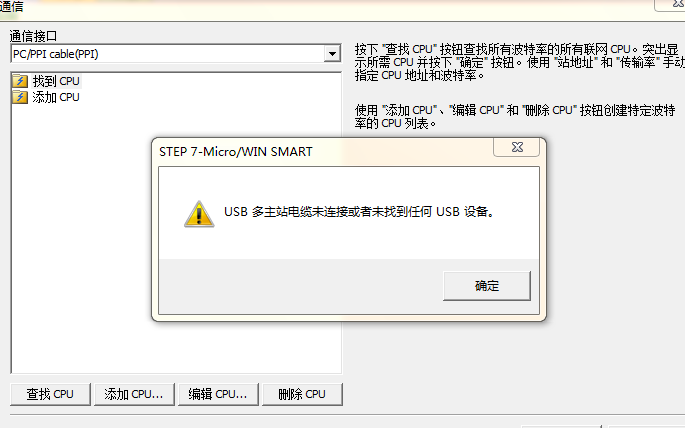Click the 删除 CPU button
Screen dimensions: 685x428
coord(302,394)
